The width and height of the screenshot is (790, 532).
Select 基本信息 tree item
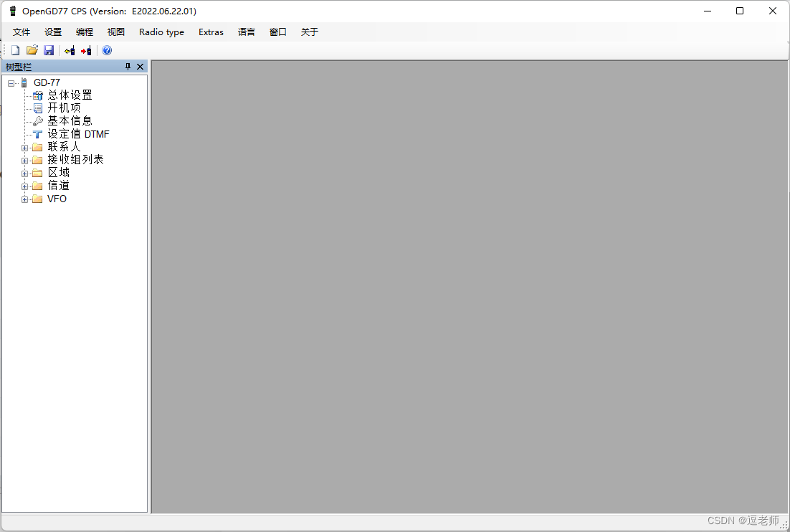point(70,121)
